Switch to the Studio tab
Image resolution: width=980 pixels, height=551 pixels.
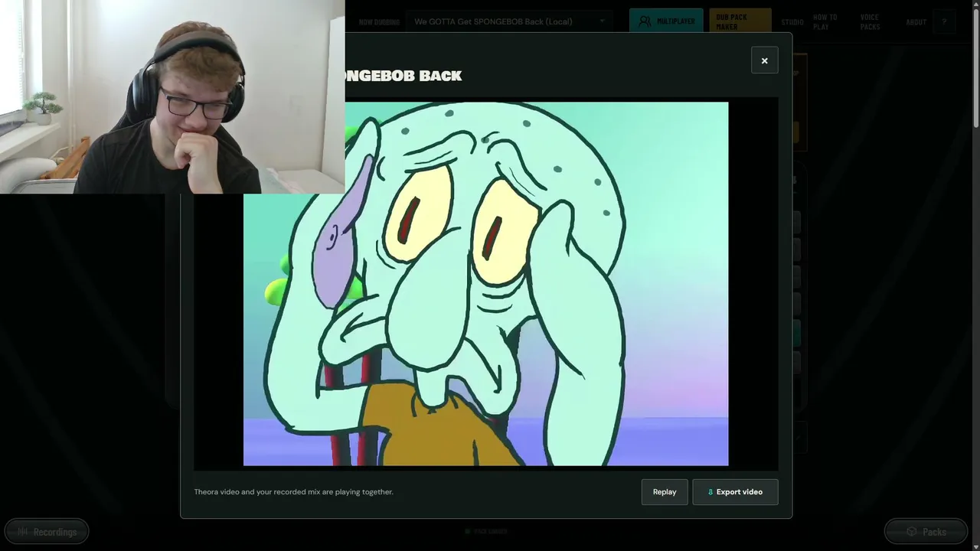coord(792,22)
